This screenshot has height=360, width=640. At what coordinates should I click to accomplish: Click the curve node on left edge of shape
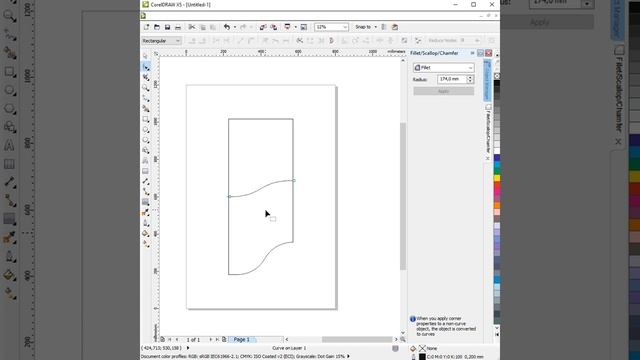[229, 197]
